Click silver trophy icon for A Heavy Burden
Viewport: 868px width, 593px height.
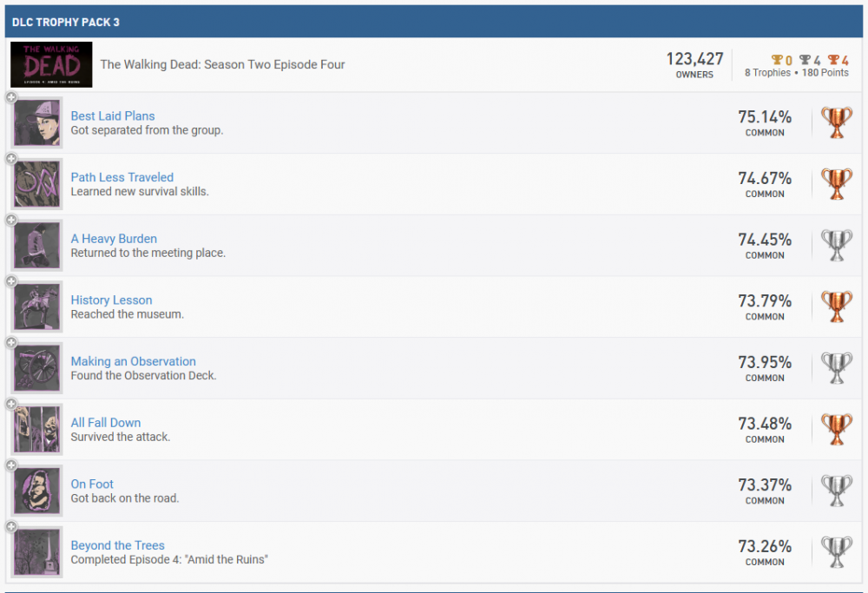[x=837, y=246]
